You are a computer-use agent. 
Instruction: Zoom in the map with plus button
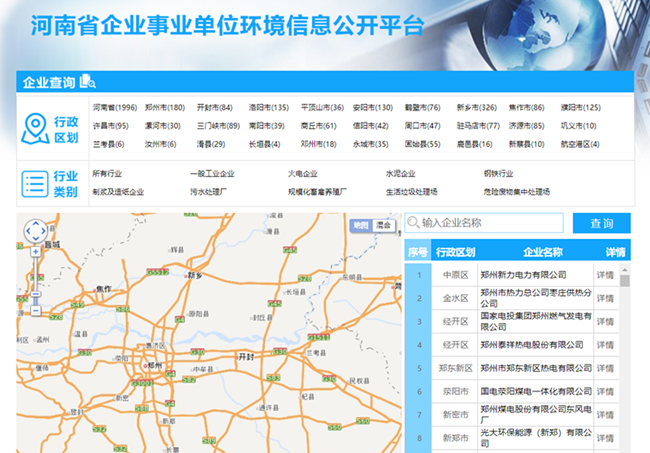pos(35,253)
